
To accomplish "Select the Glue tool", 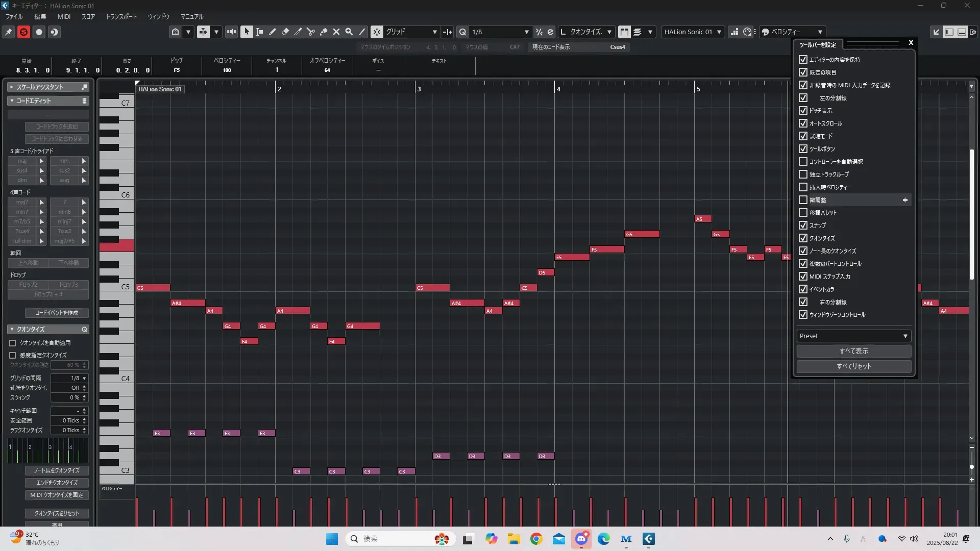I will pyautogui.click(x=324, y=32).
